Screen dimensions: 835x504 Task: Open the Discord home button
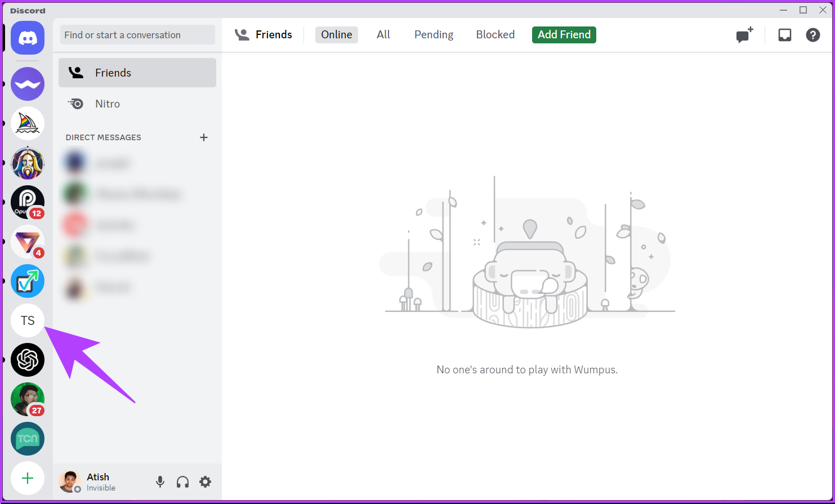point(28,38)
